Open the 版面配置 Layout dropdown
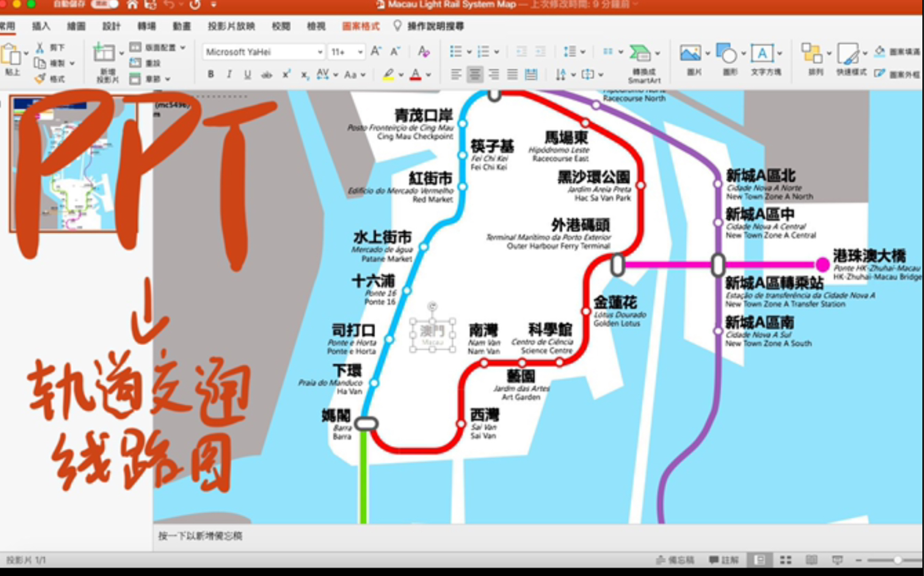 coord(157,47)
